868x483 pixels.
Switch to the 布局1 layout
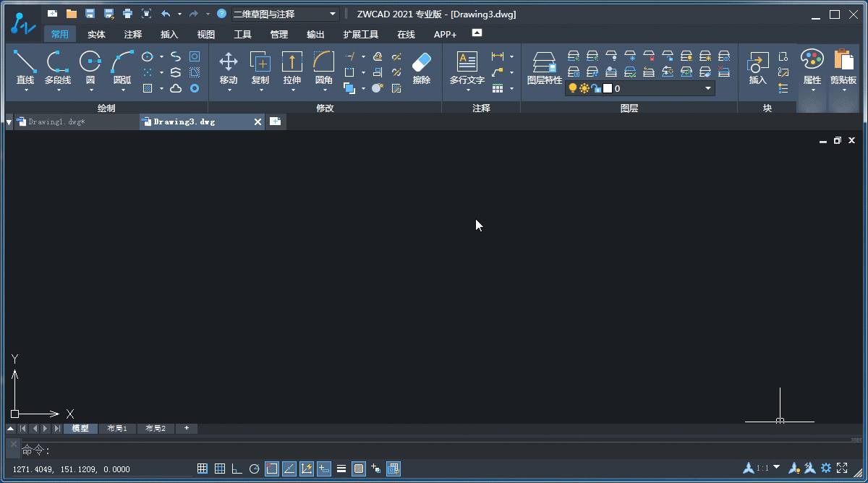[117, 428]
